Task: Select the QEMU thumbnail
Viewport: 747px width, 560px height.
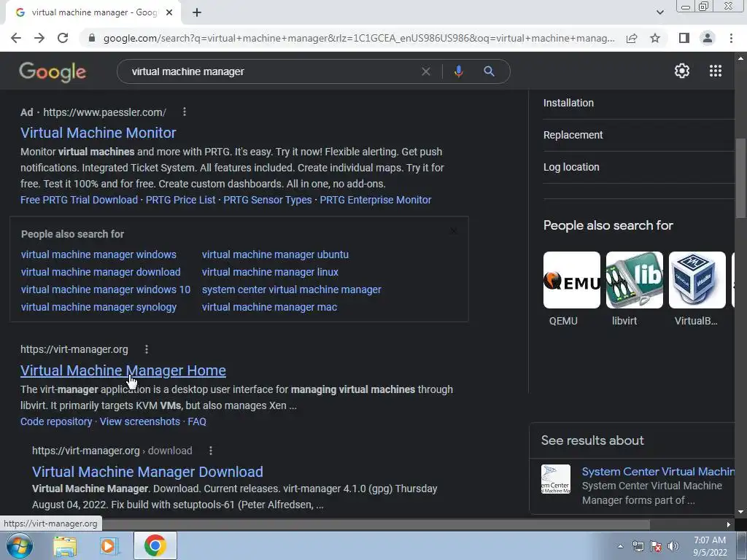Action: [572, 280]
